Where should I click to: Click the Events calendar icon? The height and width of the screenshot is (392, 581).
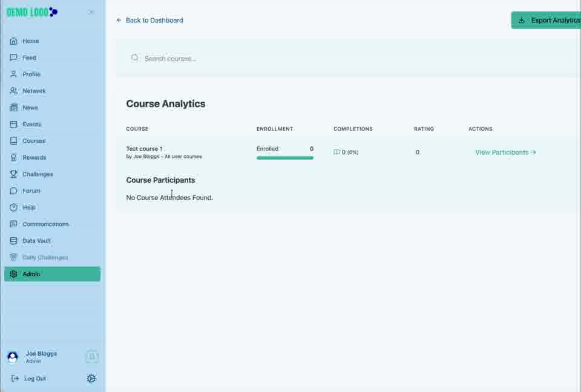point(13,124)
